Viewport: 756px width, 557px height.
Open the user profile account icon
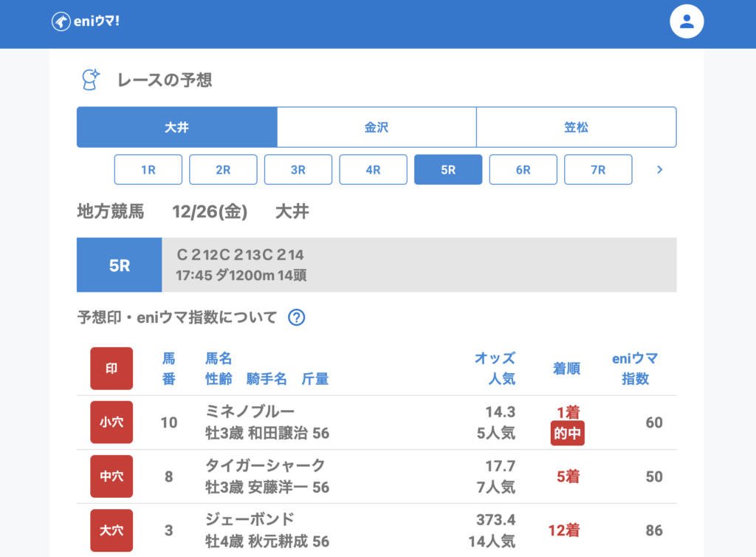pos(687,21)
